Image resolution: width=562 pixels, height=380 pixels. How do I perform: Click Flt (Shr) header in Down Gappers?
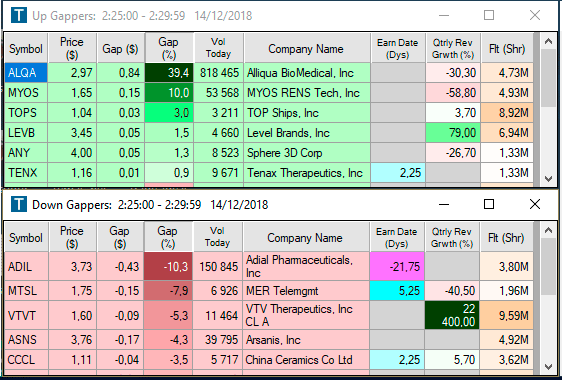click(506, 237)
